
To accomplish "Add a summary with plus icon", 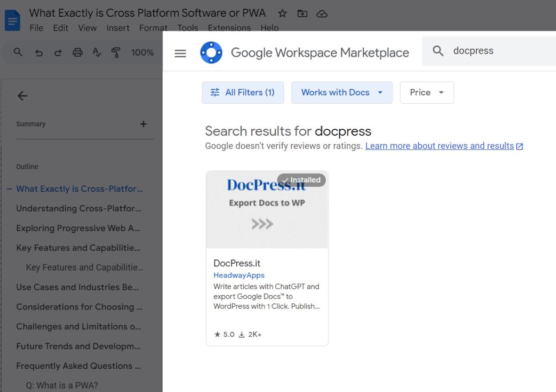I will tap(144, 124).
